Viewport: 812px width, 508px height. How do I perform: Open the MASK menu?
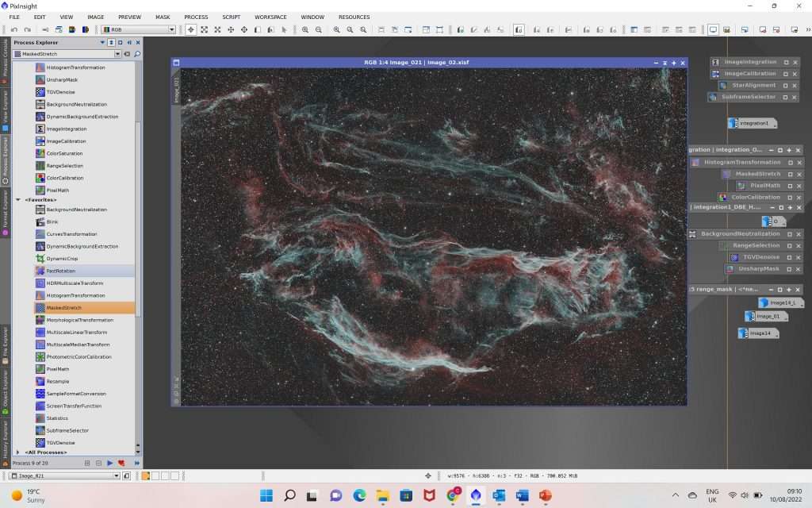pos(163,17)
